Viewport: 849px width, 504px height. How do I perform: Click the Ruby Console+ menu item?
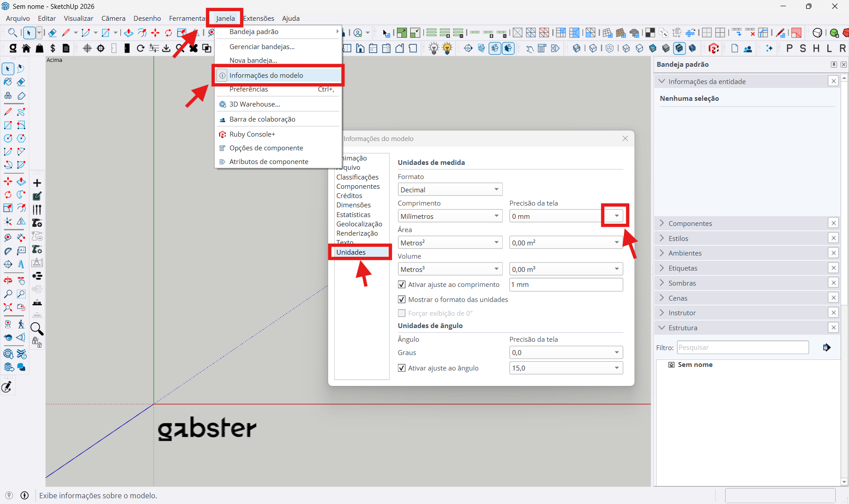(252, 134)
